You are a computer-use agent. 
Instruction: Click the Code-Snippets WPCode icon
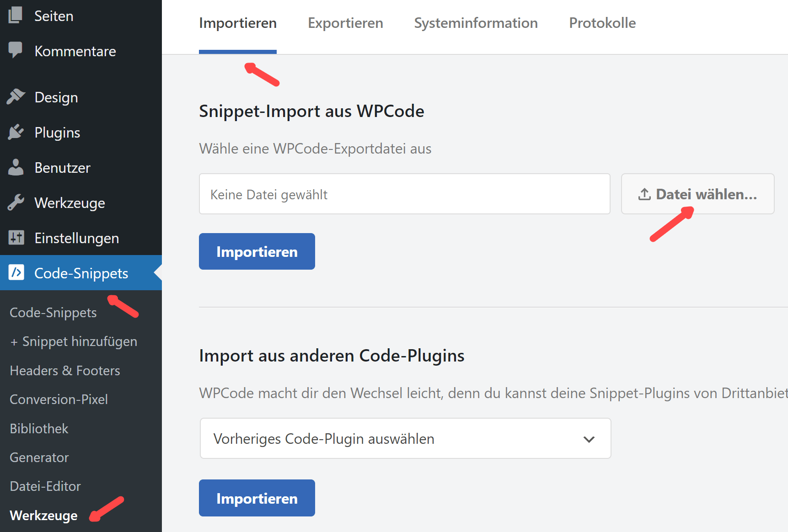click(16, 273)
